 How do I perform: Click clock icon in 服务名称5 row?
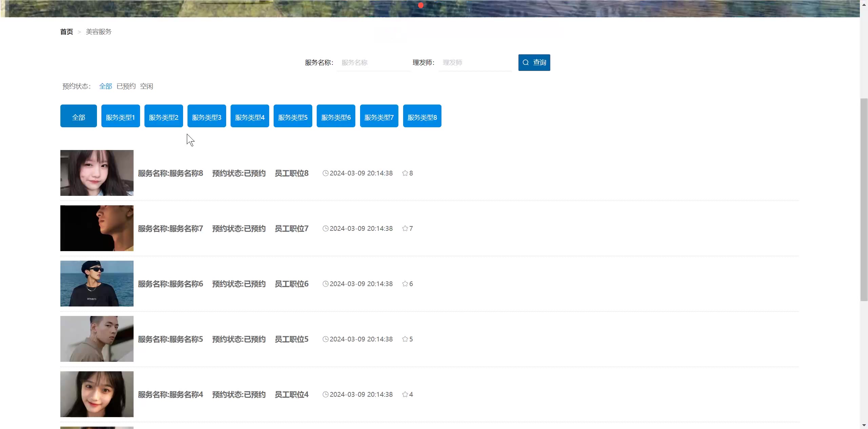325,339
